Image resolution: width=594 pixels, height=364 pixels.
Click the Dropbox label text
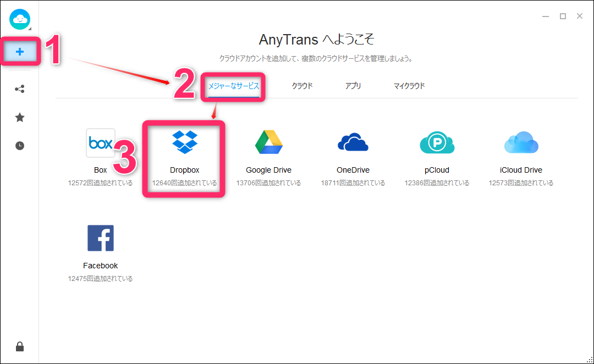tap(184, 170)
